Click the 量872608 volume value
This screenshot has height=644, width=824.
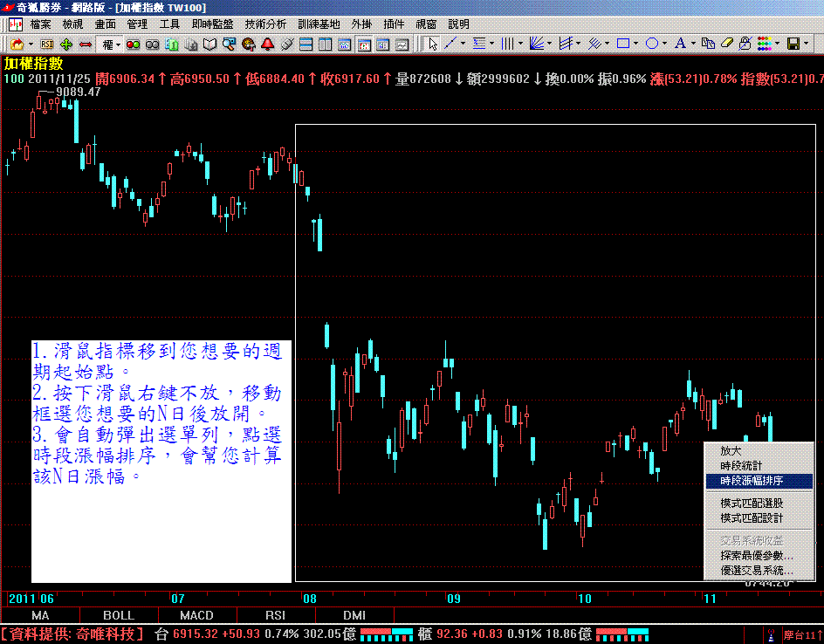click(x=423, y=79)
